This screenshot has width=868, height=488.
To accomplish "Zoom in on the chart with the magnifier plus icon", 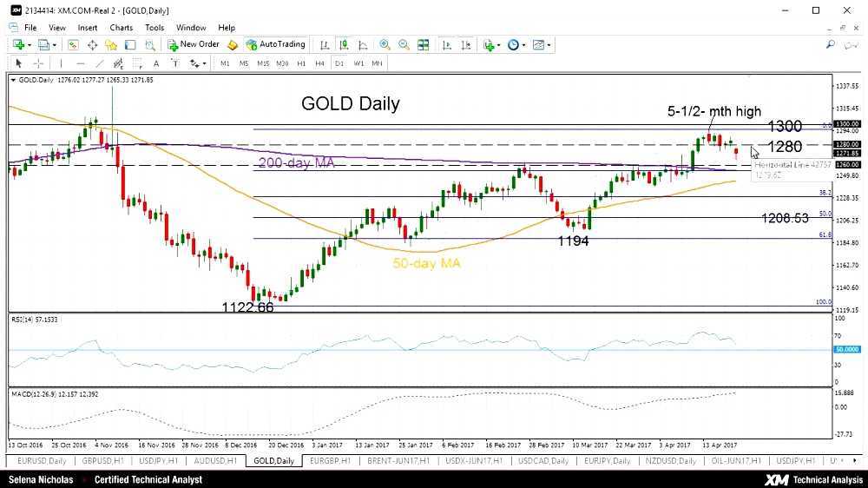I will click(385, 45).
